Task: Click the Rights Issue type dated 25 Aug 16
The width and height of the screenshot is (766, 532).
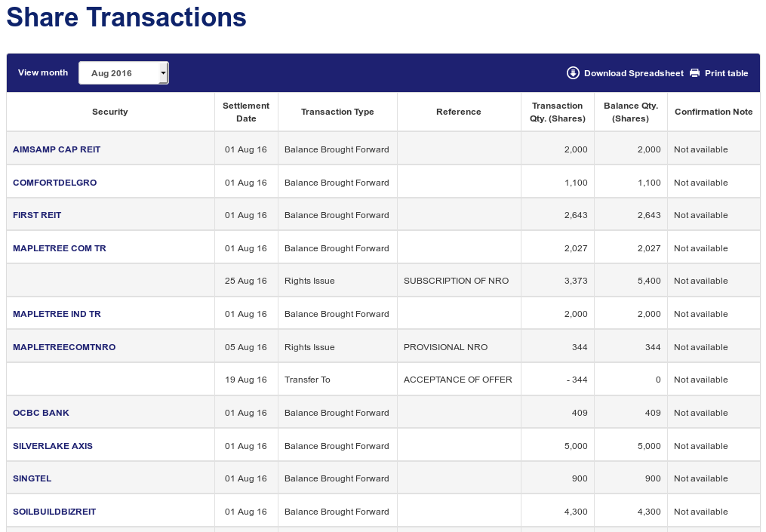Action: point(309,281)
